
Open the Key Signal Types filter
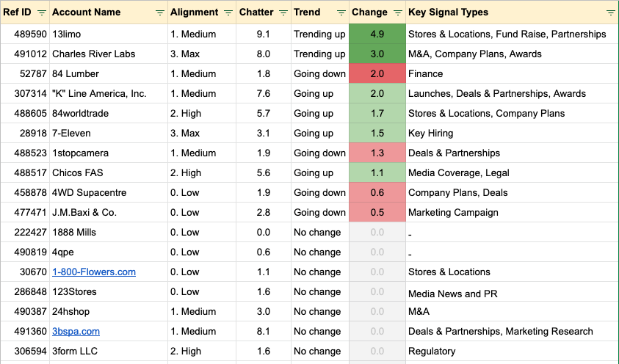point(610,12)
